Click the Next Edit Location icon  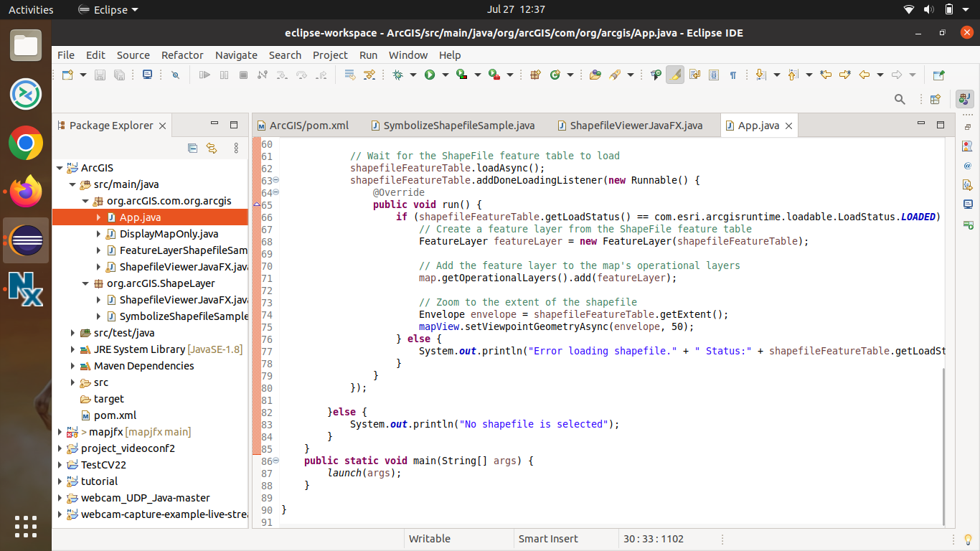845,75
